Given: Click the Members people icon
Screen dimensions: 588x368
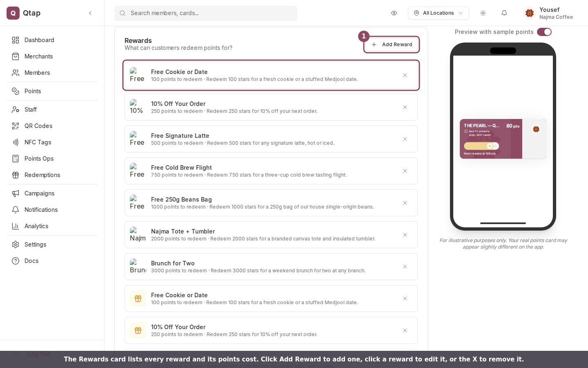Looking at the screenshot, I should (x=16, y=73).
